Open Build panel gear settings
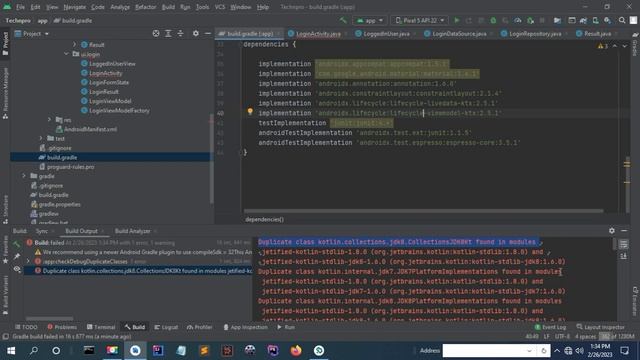Viewport: 640px width, 360px height. tap(611, 231)
